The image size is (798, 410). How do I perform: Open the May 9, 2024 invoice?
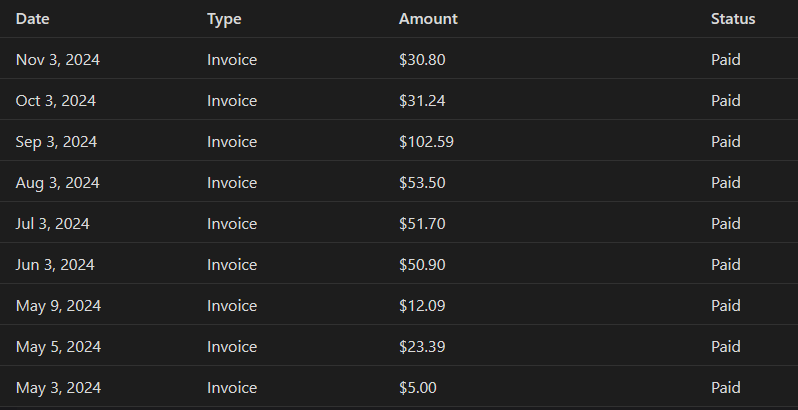coord(58,306)
